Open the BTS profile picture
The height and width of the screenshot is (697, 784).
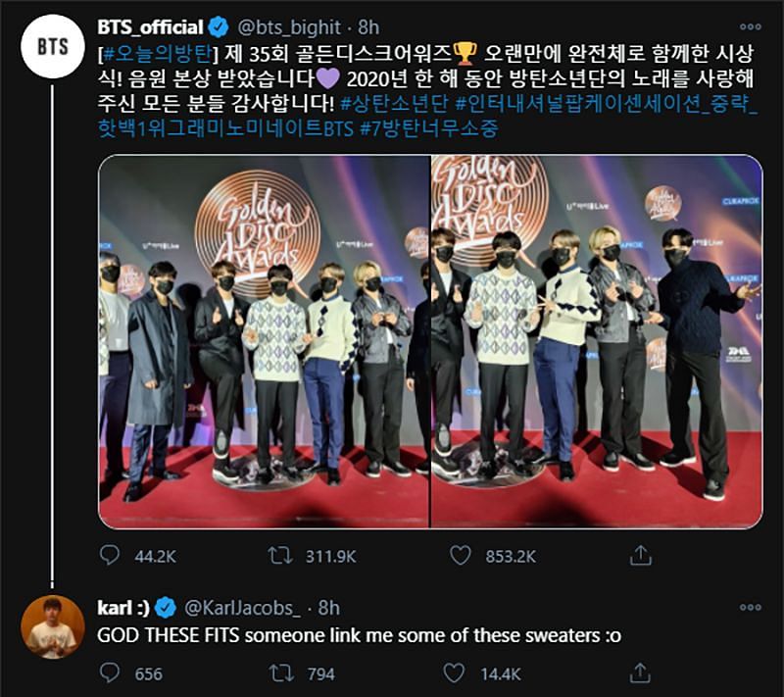click(51, 47)
